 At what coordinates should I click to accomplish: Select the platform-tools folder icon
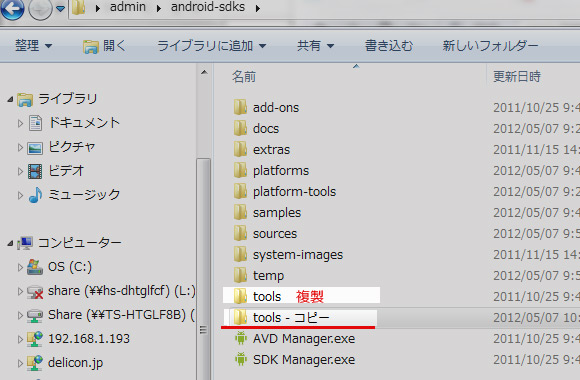(240, 191)
